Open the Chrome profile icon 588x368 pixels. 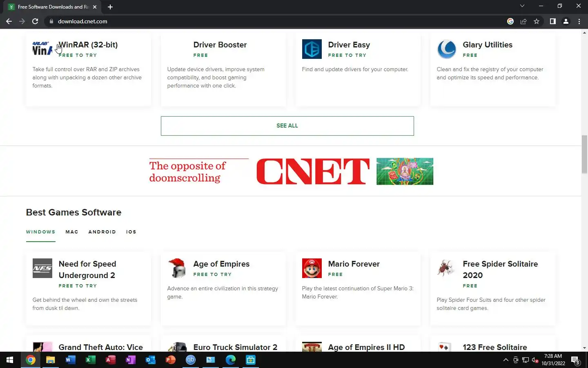[x=566, y=21]
